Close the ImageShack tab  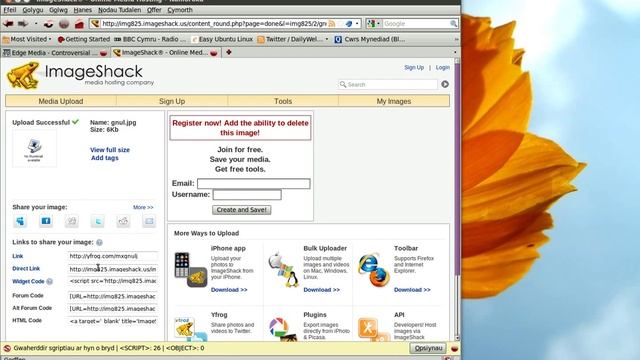[214, 53]
